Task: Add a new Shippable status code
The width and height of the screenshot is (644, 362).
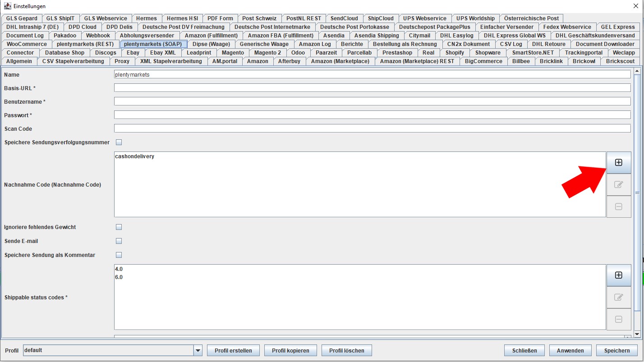Action: [x=618, y=275]
